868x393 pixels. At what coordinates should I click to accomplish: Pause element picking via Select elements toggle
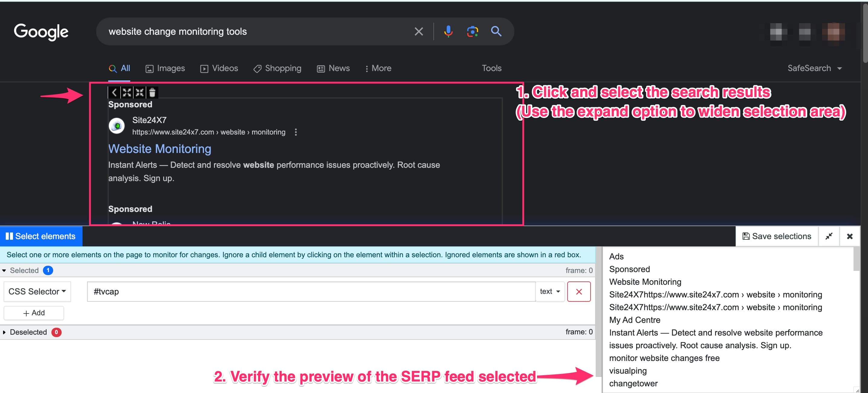tap(41, 236)
